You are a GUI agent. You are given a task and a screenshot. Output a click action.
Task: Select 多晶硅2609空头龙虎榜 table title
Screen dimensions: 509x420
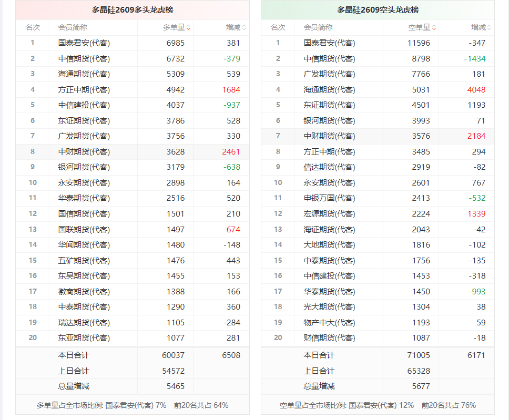378,10
